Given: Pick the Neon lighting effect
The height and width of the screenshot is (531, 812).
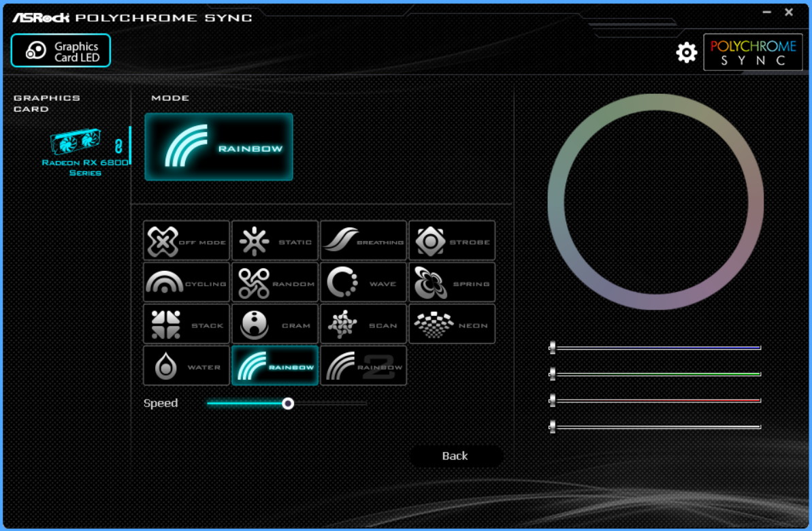Looking at the screenshot, I should 452,324.
